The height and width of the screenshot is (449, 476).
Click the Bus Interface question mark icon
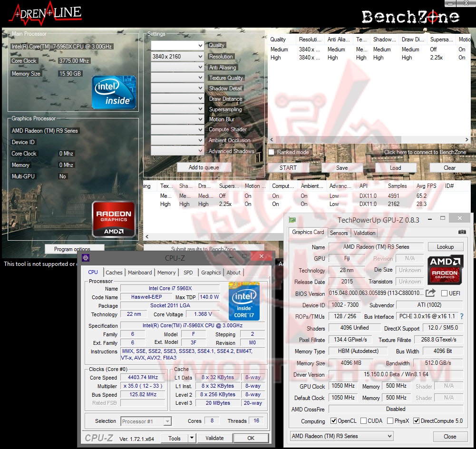point(462,316)
